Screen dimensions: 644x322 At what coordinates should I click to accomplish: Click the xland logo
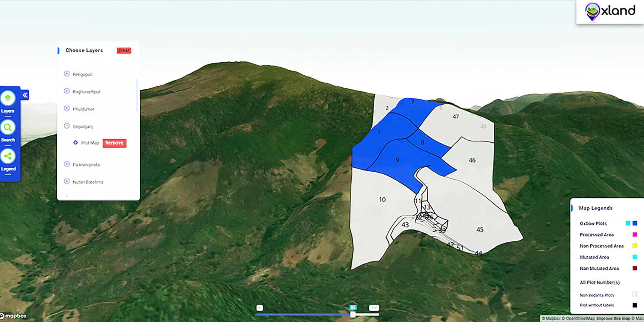(610, 12)
